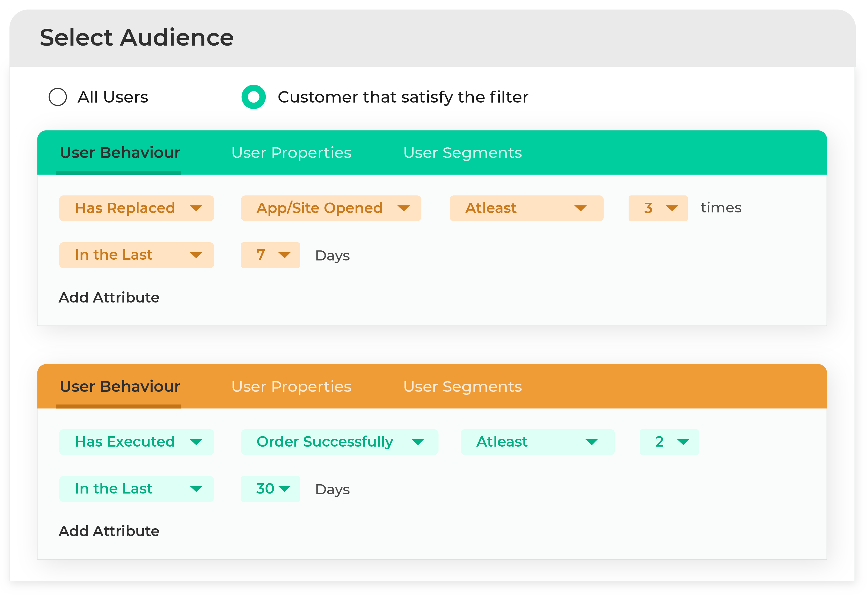Image resolution: width=868 pixels, height=595 pixels.
Task: Expand the Order Successfully event dropdown
Action: tap(339, 442)
